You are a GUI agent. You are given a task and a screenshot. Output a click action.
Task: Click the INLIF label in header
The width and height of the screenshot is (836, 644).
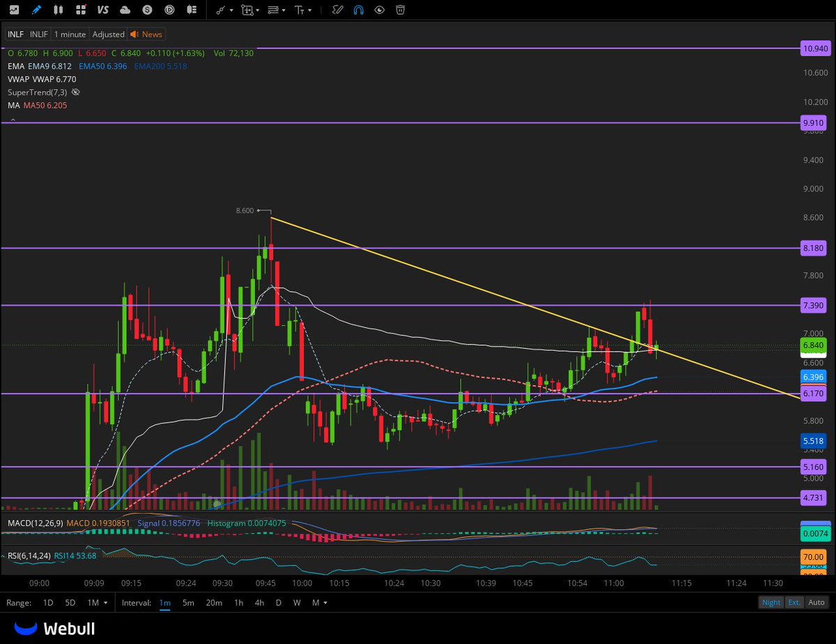tap(39, 34)
